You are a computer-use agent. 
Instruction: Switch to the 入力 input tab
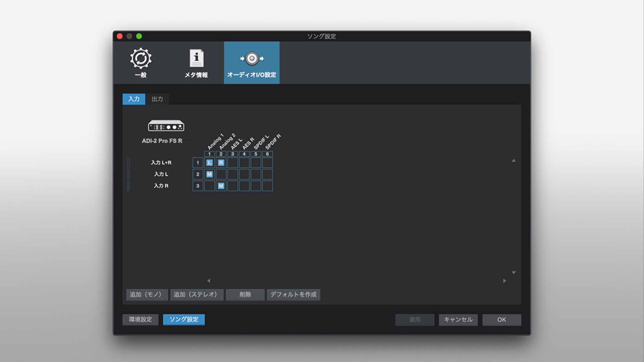(x=133, y=99)
